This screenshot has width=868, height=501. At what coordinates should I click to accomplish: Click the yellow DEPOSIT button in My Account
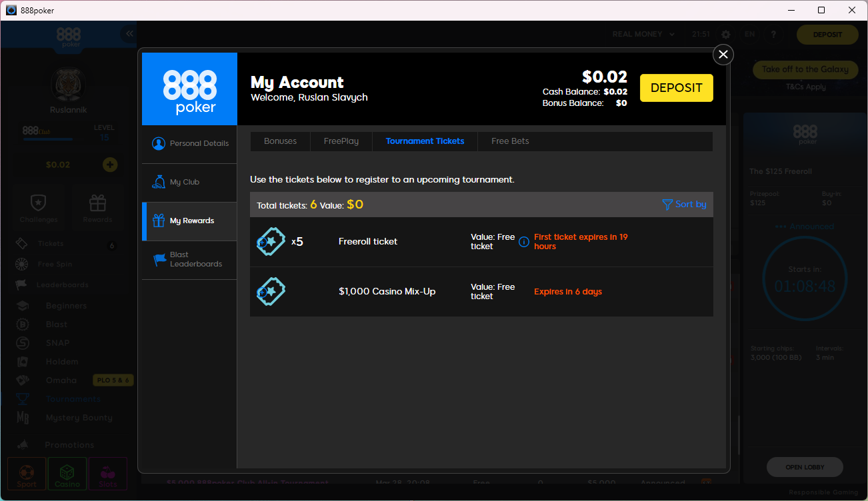677,88
